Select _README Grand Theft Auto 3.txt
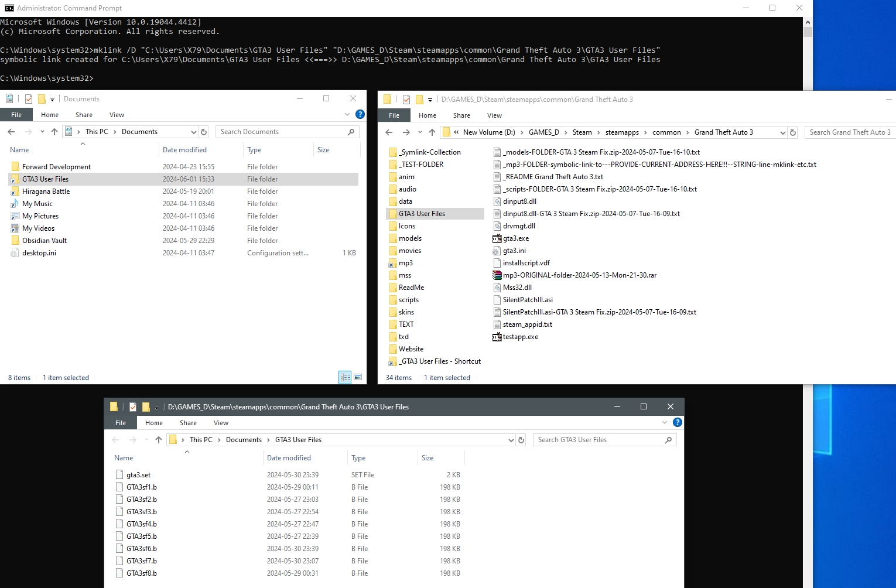This screenshot has height=588, width=896. point(548,177)
